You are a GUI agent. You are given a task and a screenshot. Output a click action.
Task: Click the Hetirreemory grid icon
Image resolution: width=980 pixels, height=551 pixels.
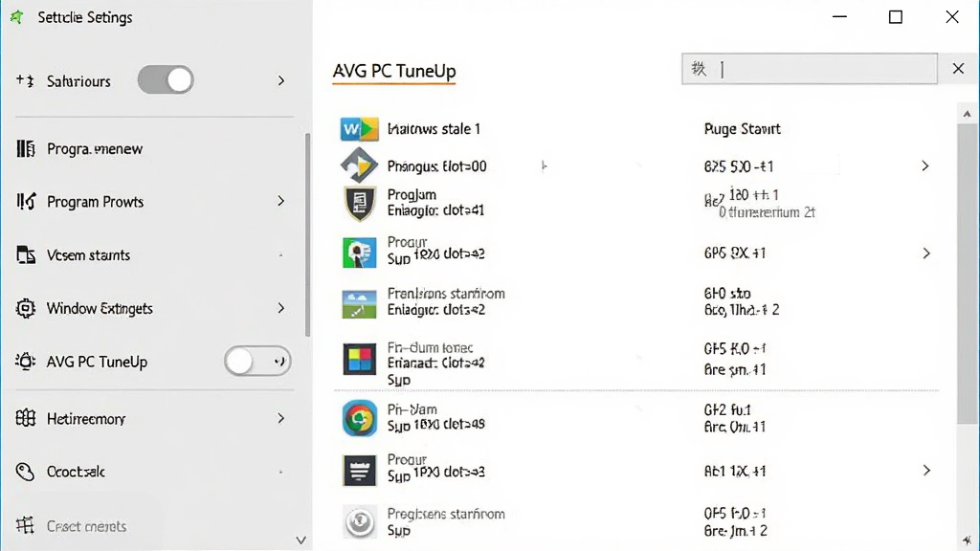[x=26, y=418]
